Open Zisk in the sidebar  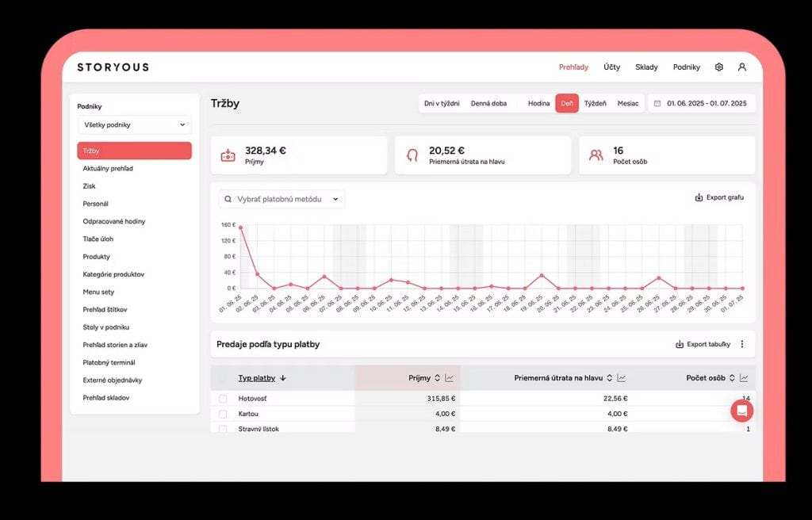pyautogui.click(x=90, y=186)
